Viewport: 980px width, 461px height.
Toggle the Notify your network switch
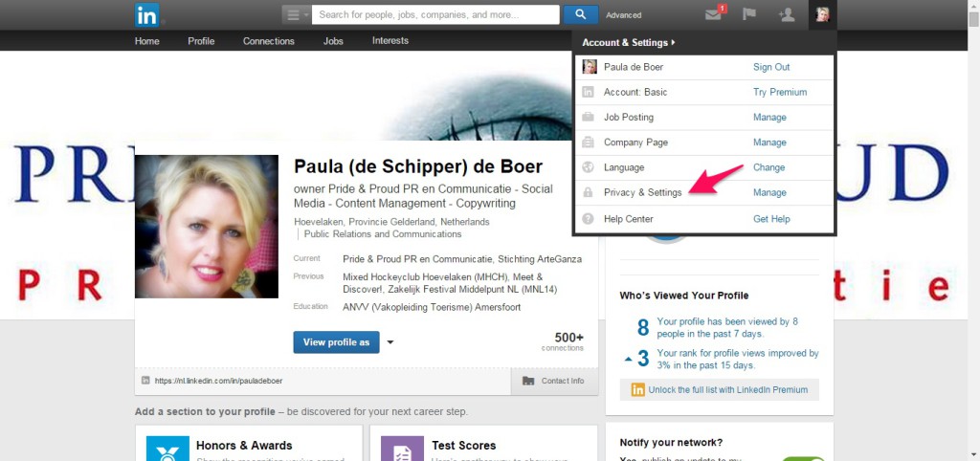[803, 459]
